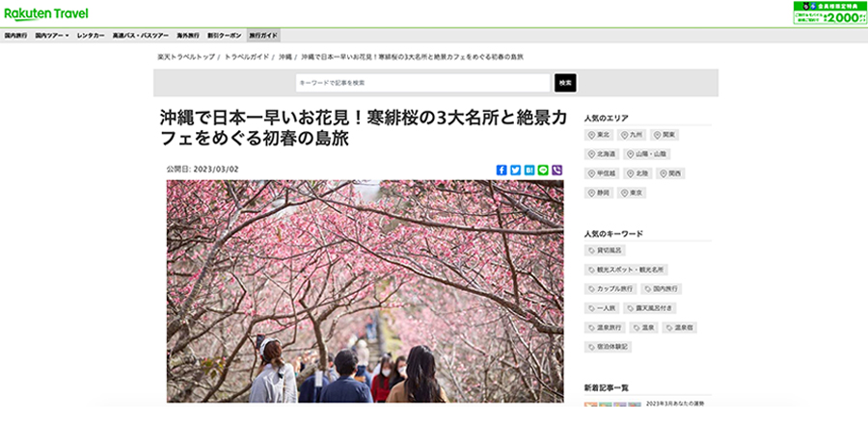Image resolution: width=868 pixels, height=422 pixels.
Task: Share article via LINE icon
Action: click(543, 170)
